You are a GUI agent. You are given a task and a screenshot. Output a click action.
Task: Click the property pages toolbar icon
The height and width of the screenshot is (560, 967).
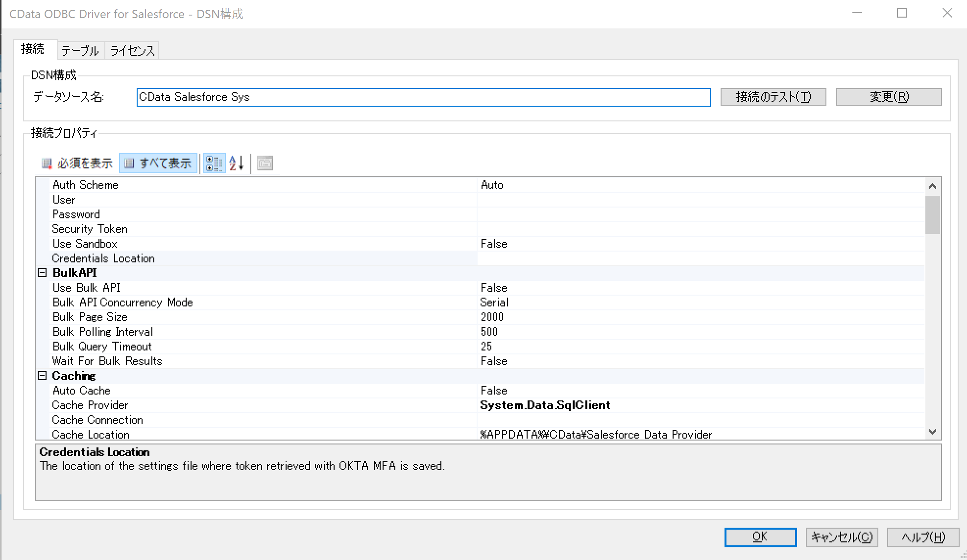click(265, 163)
